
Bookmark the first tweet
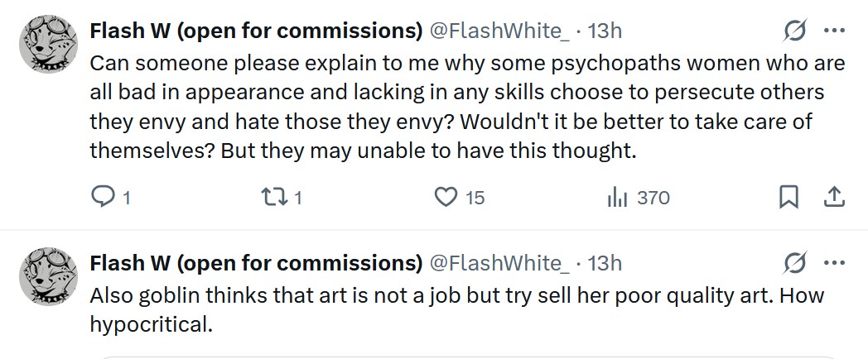(789, 197)
